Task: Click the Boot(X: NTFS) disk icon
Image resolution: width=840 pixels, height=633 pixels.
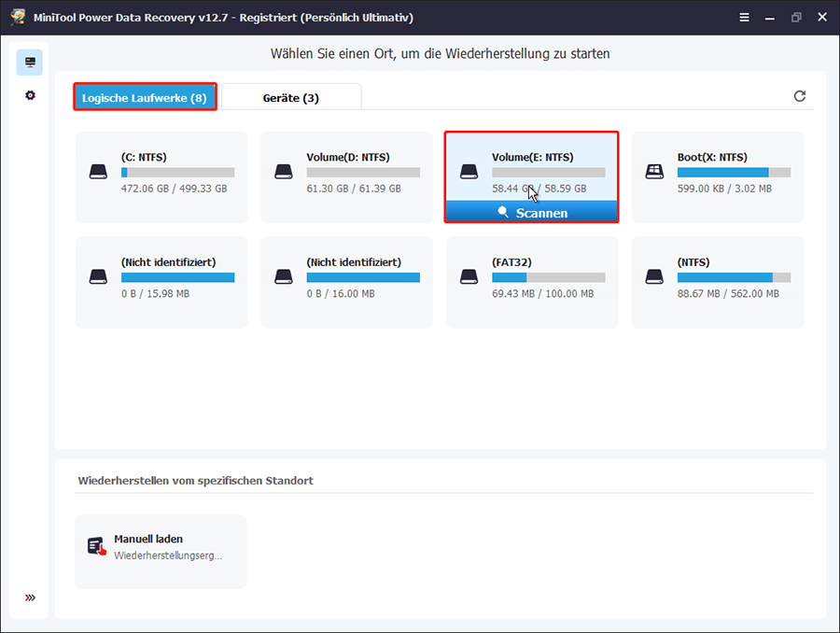Action: point(654,171)
